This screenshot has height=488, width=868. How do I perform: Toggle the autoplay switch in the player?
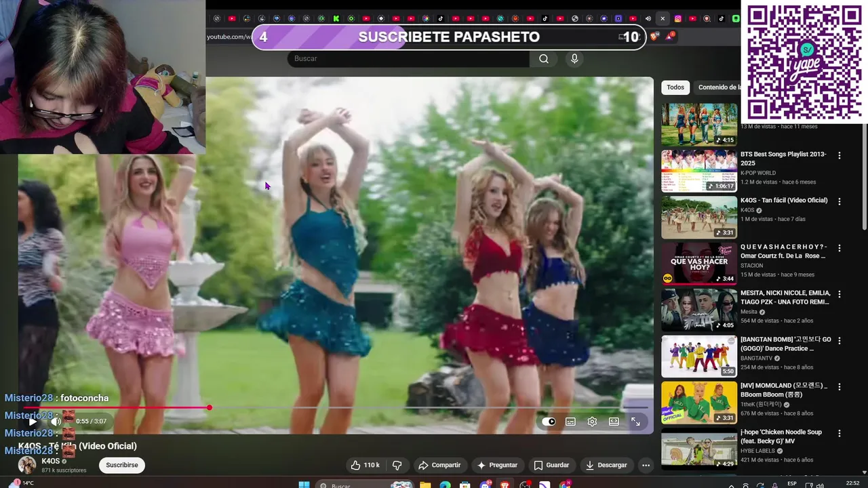pos(549,422)
